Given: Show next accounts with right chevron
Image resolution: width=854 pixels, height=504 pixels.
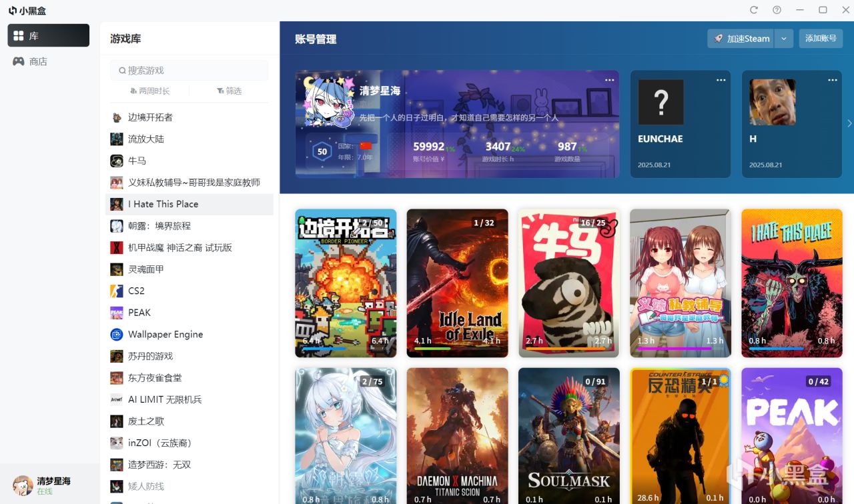Looking at the screenshot, I should 849,123.
